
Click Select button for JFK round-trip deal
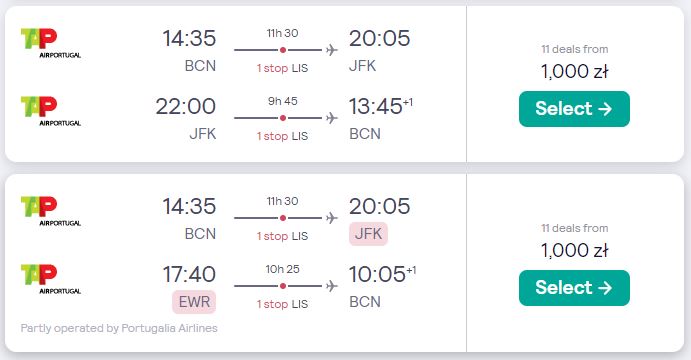coord(574,109)
